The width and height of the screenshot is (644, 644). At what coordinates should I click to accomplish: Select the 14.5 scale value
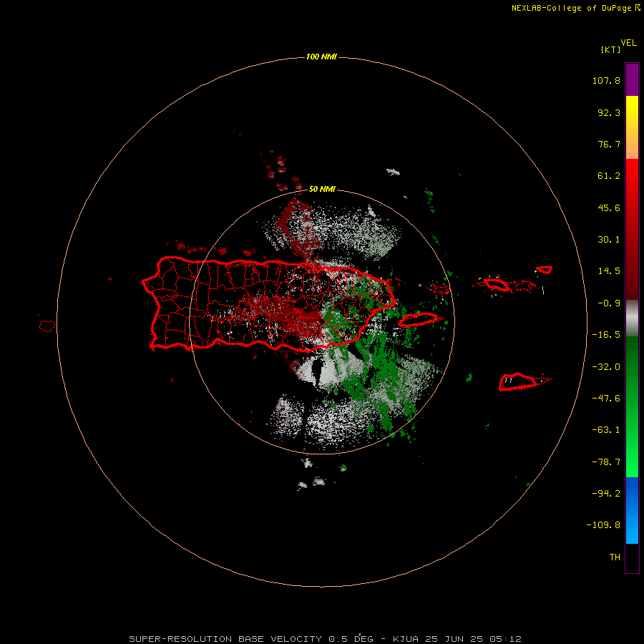coord(609,271)
